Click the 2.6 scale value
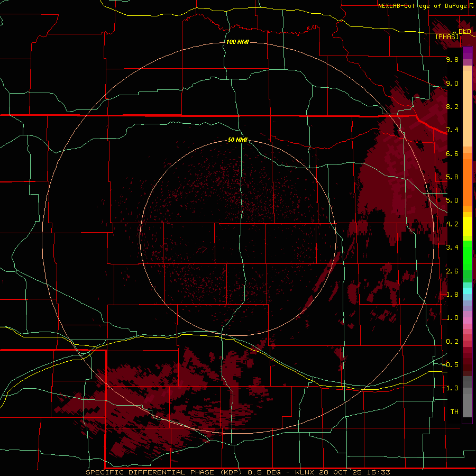The width and height of the screenshot is (476, 476). [x=452, y=271]
